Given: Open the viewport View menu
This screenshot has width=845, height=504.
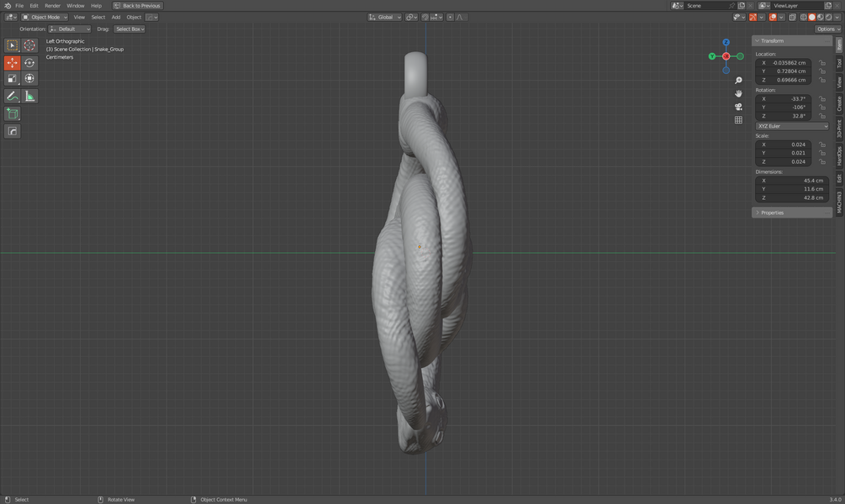Looking at the screenshot, I should 79,18.
